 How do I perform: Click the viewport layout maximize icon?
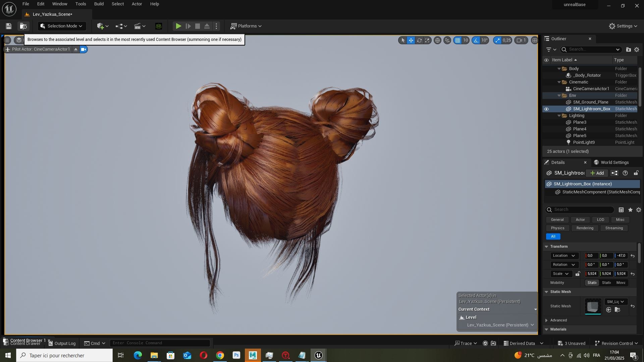(535, 40)
